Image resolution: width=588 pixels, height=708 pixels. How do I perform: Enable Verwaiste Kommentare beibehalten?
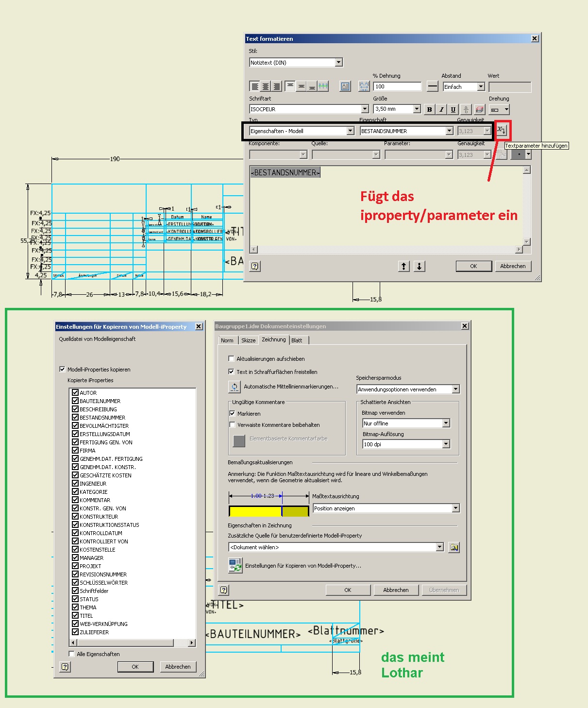pos(232,424)
